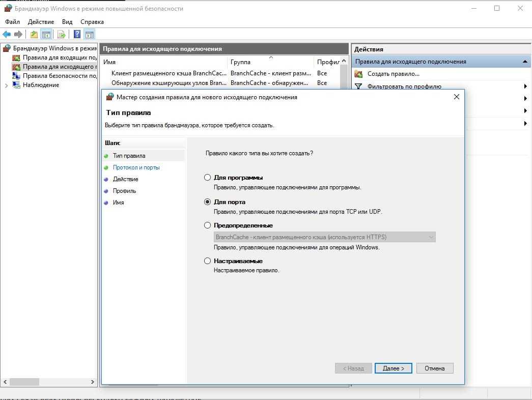The image size is (532, 400).
Task: Choose the Предопределенные rule type option
Action: (207, 225)
